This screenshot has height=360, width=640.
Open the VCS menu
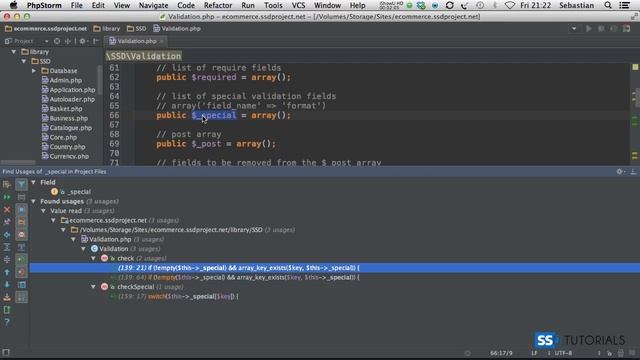[x=298, y=5]
